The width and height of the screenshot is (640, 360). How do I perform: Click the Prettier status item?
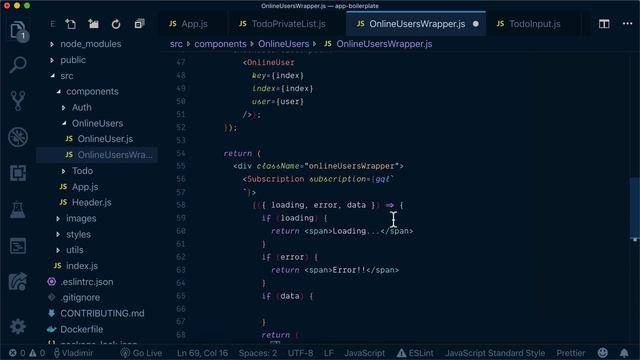coord(571,353)
